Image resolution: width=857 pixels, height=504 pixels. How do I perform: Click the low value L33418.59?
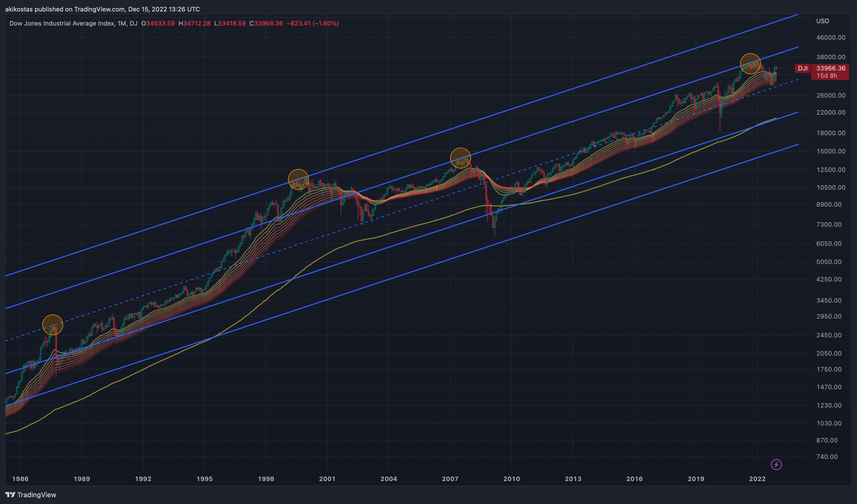tap(230, 23)
